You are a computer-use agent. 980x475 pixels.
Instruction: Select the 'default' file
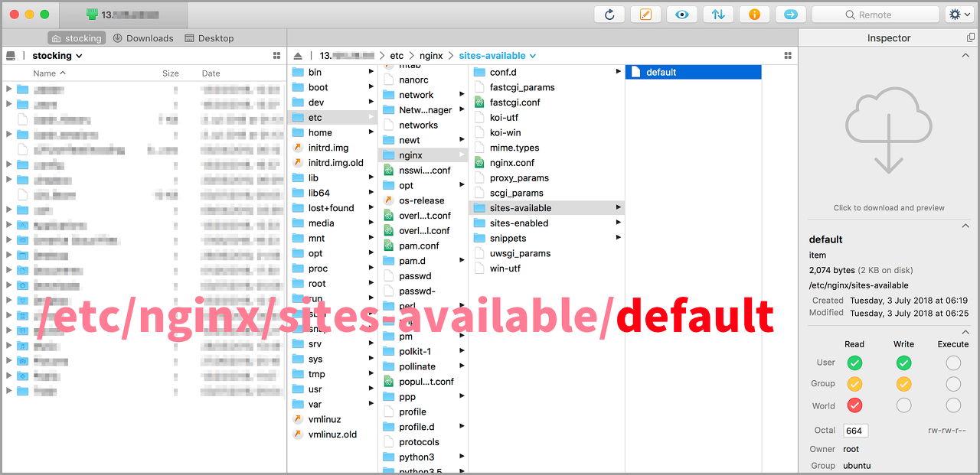coord(694,72)
